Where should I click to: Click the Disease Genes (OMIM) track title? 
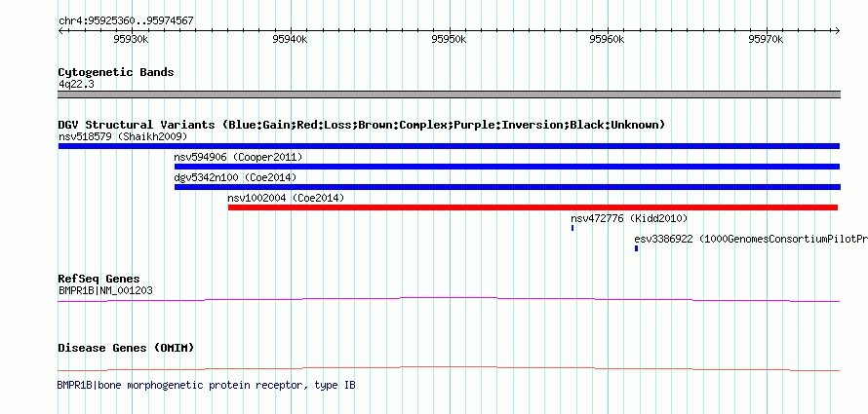coord(126,348)
